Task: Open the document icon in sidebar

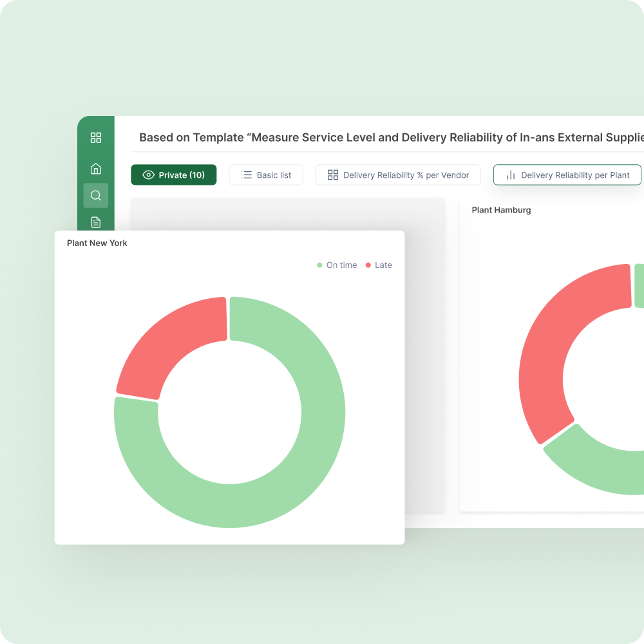Action: 96,222
